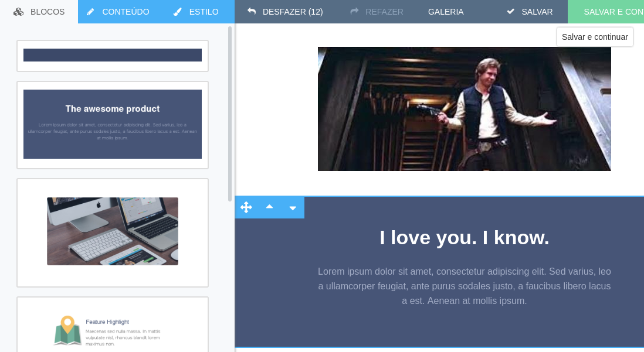Move the selected block up
Screen dimensions: 644x352
point(269,207)
